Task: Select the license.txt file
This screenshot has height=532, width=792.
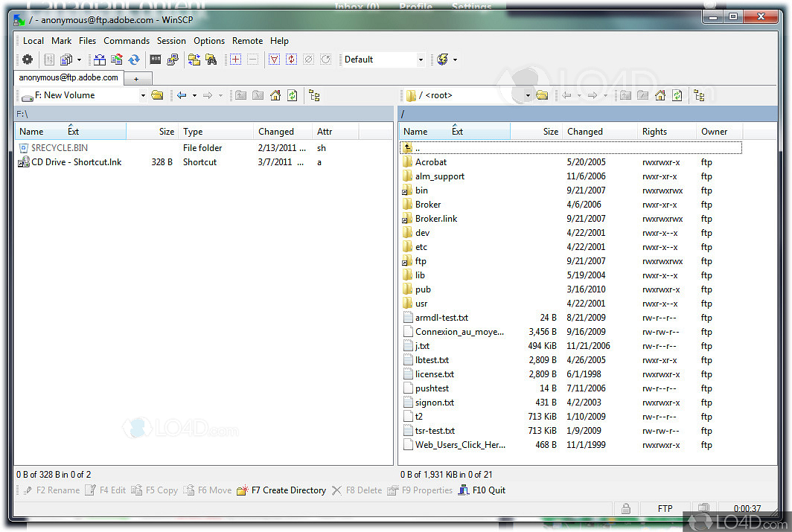Action: point(434,374)
